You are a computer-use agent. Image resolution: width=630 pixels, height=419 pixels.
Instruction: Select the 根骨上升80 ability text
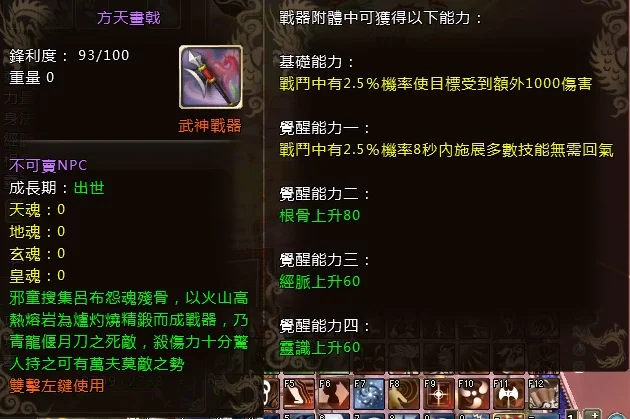tap(320, 216)
